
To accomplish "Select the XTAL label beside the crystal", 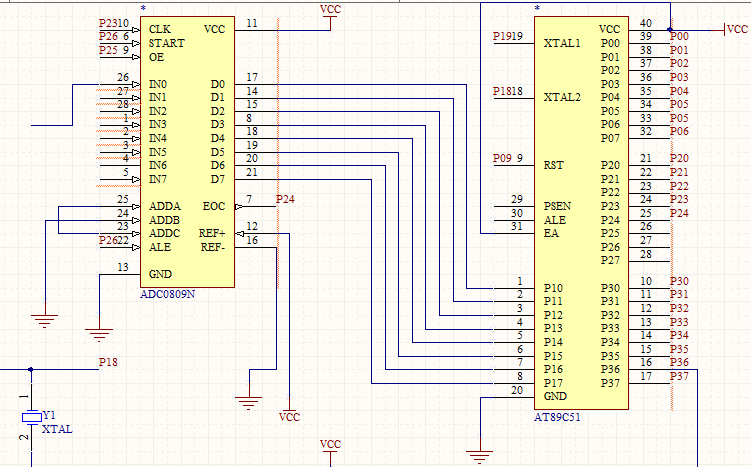I will (57, 429).
